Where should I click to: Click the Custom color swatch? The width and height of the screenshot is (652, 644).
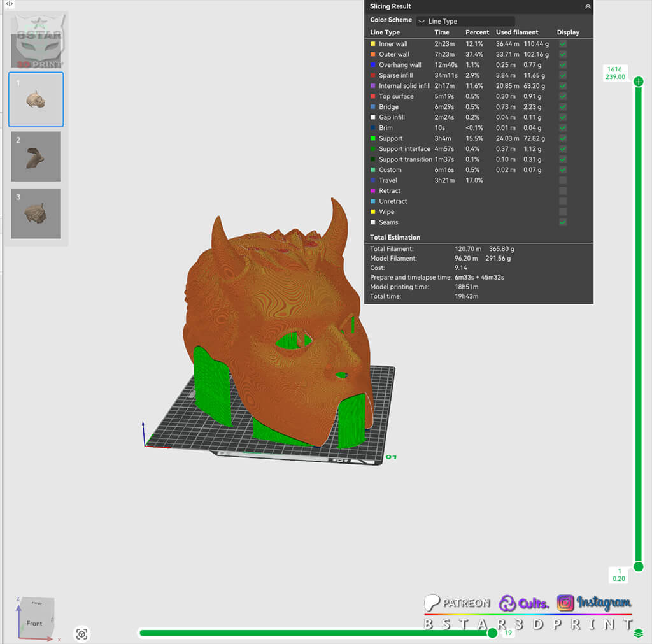pyautogui.click(x=373, y=169)
